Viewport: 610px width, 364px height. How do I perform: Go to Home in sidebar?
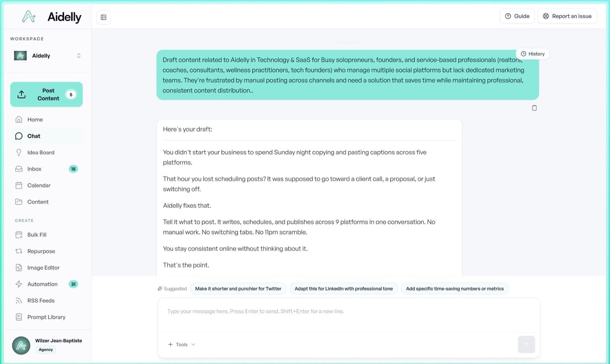pyautogui.click(x=46, y=119)
